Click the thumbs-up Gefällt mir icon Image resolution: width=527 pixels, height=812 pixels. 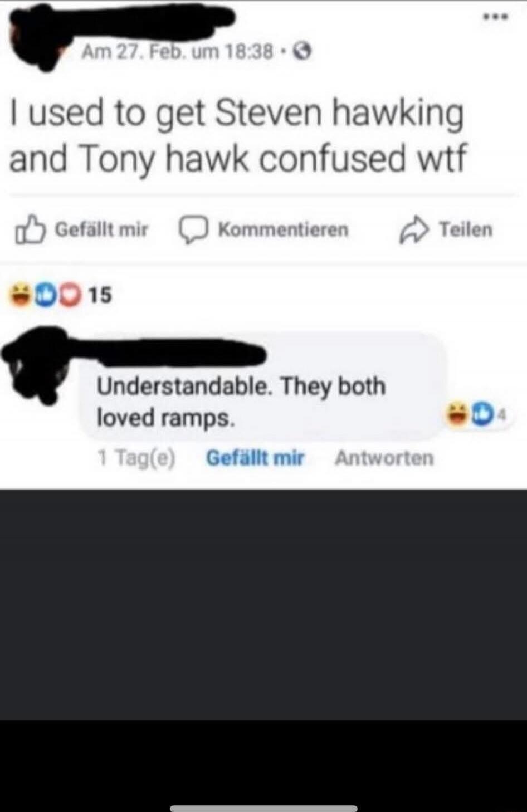tap(30, 229)
